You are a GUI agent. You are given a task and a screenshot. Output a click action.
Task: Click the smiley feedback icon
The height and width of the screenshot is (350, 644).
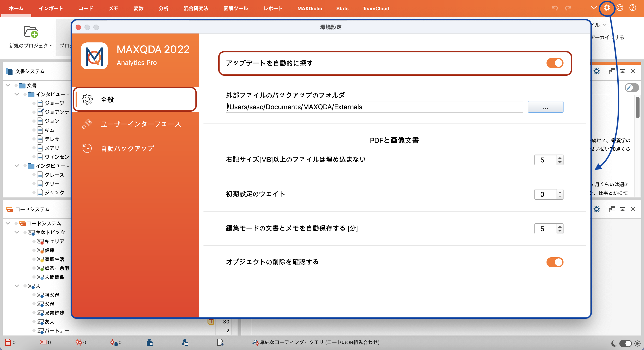620,8
